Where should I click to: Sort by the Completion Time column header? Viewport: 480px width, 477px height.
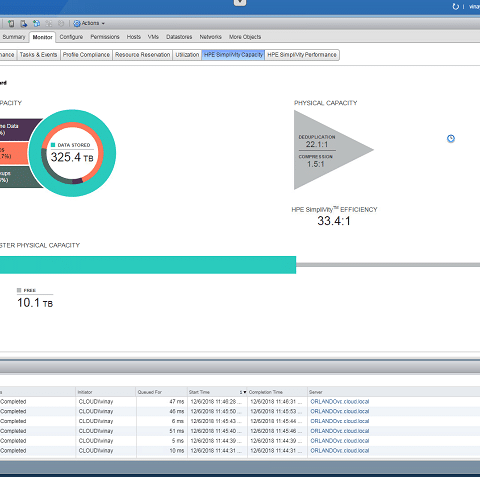pos(277,392)
